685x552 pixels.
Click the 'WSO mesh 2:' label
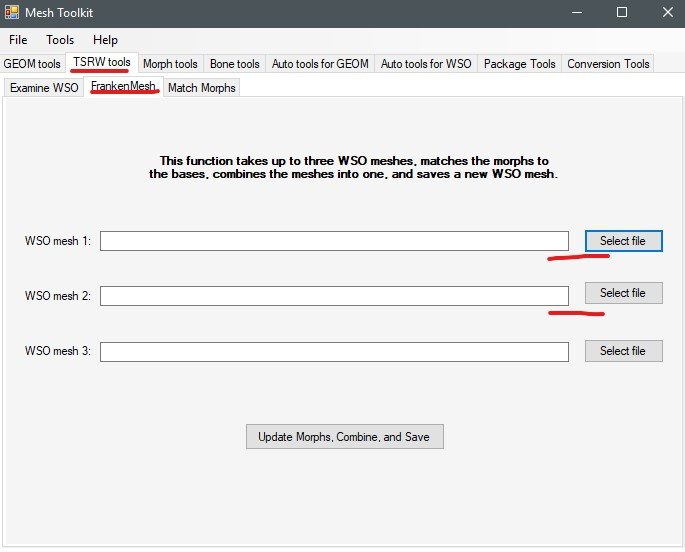[x=58, y=296]
